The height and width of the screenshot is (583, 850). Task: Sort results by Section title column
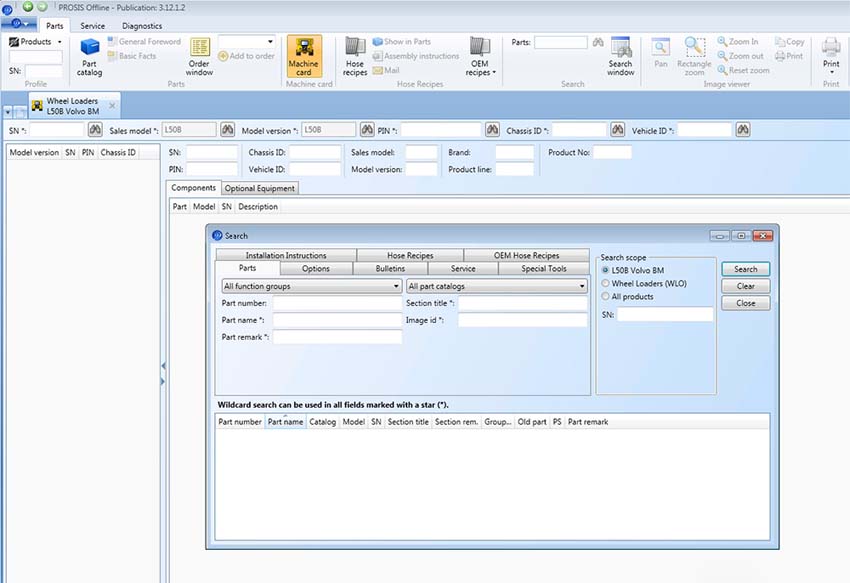pos(408,421)
